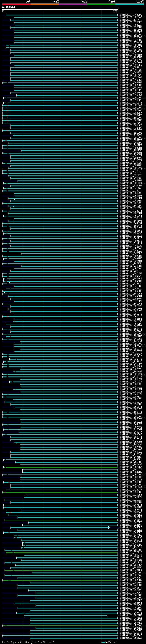Image resolution: width=146 pixels, height=644 pixels.
Task: Click hit UniRef100_Q8WSQ7
Action: pyautogui.click(x=131, y=502)
